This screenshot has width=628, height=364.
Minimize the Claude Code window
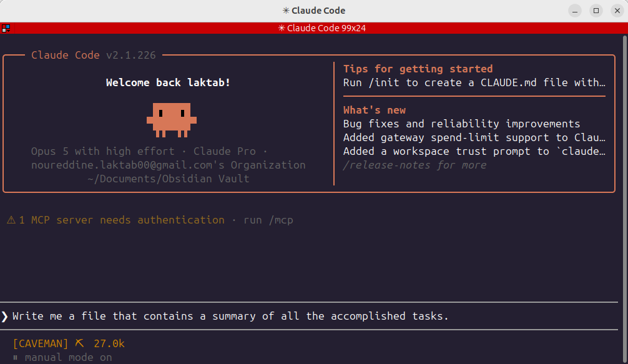(x=575, y=11)
